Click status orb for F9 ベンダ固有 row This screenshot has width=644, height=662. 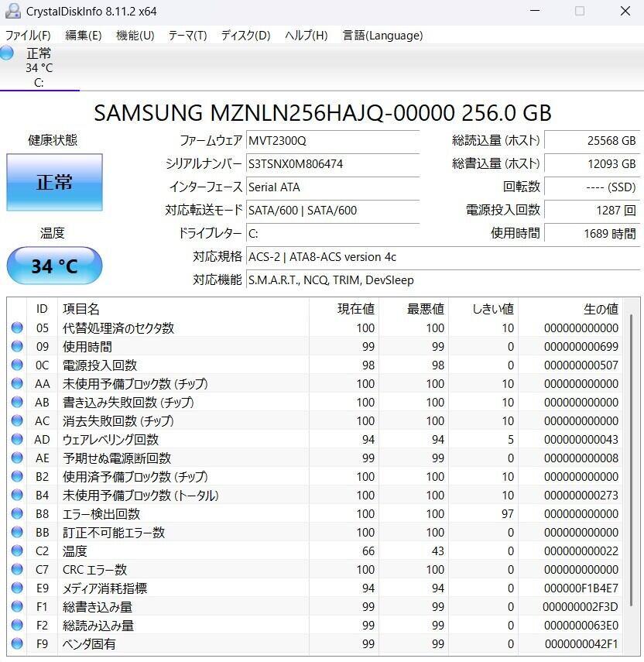pos(17,644)
